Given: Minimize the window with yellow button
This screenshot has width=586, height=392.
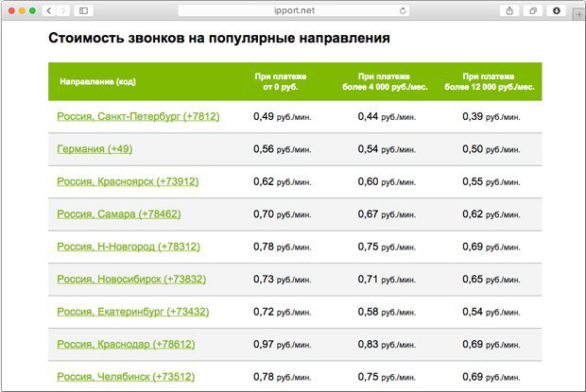Looking at the screenshot, I should [22, 10].
